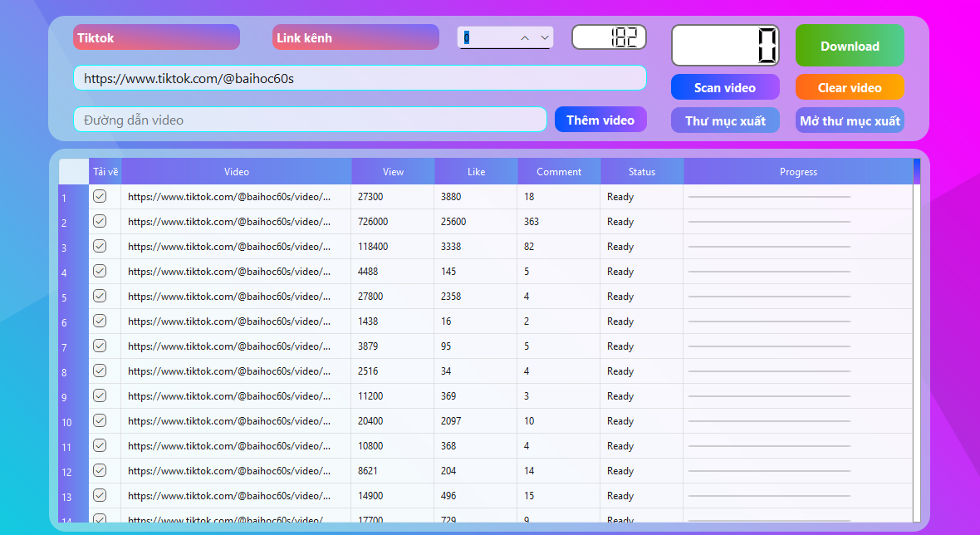Viewport: 980px width, 535px height.
Task: Click the channel URL field with baihoc60s link
Action: pos(360,78)
